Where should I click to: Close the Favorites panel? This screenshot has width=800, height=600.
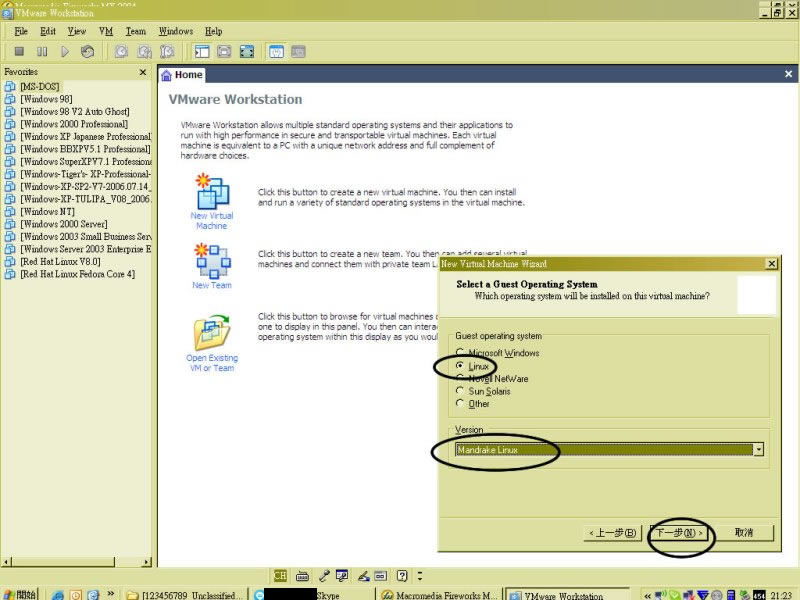(143, 72)
